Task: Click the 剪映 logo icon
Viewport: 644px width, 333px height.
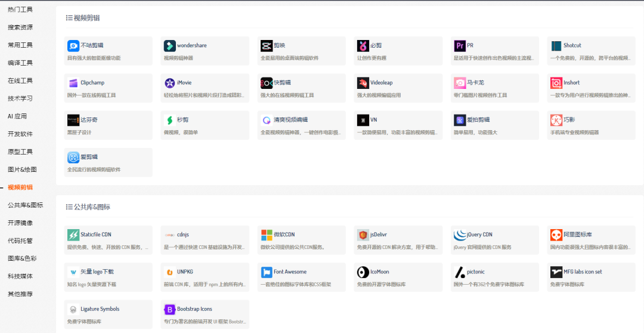Action: [x=267, y=45]
